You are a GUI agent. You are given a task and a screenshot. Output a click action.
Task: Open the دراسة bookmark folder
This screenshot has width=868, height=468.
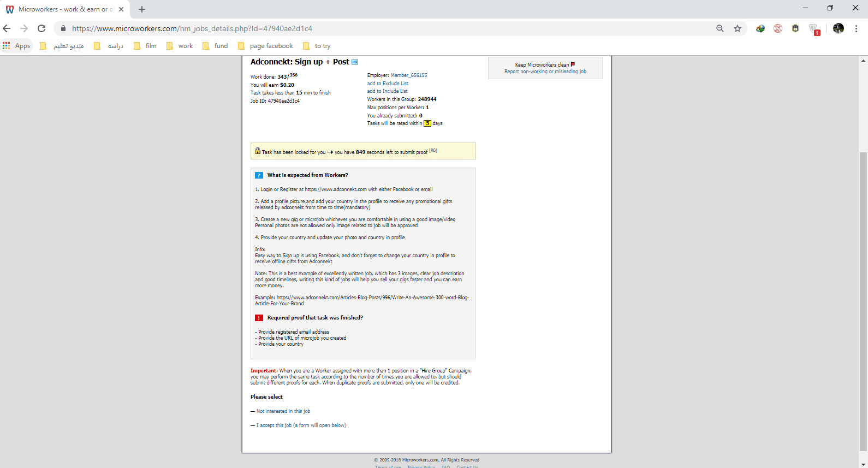[109, 46]
